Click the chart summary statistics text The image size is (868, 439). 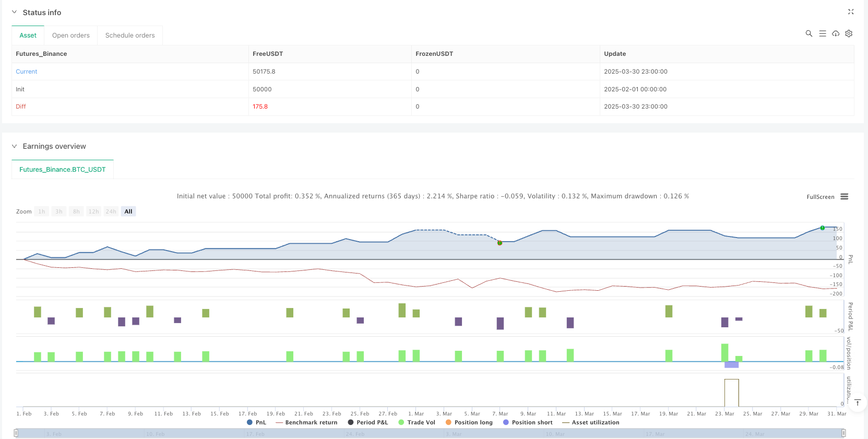point(433,196)
